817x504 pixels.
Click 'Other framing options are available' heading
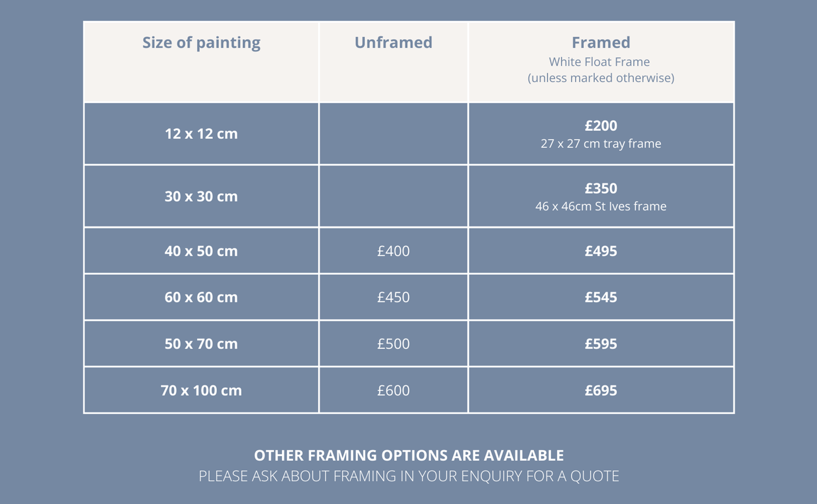[408, 456]
